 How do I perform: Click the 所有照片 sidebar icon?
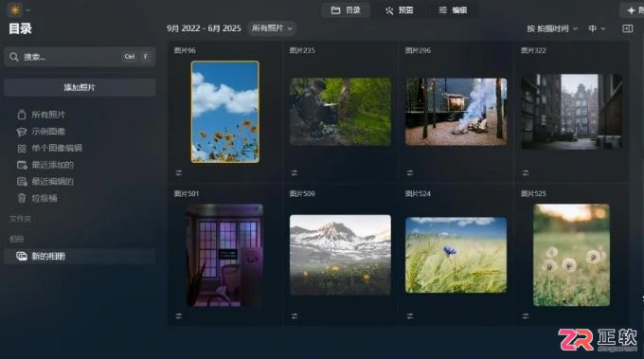[x=22, y=115]
